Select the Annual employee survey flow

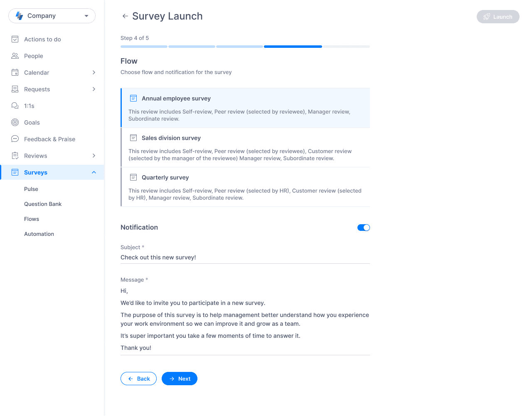point(245,108)
